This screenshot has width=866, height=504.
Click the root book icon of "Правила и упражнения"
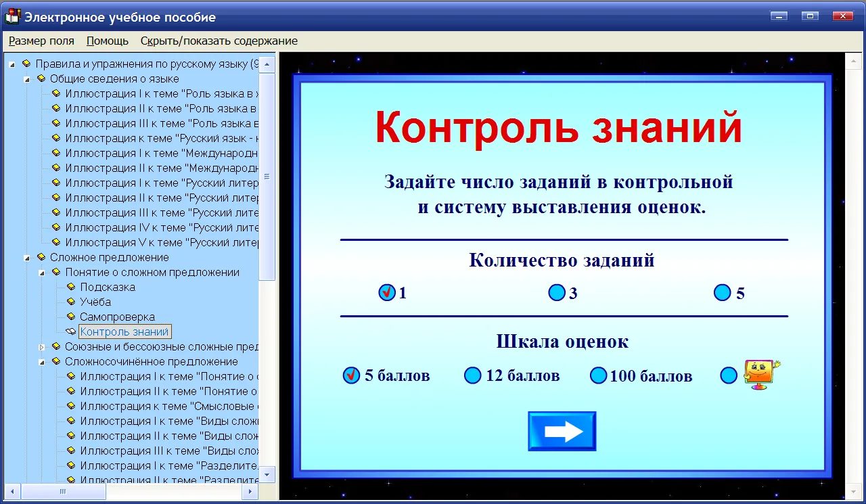(x=26, y=64)
